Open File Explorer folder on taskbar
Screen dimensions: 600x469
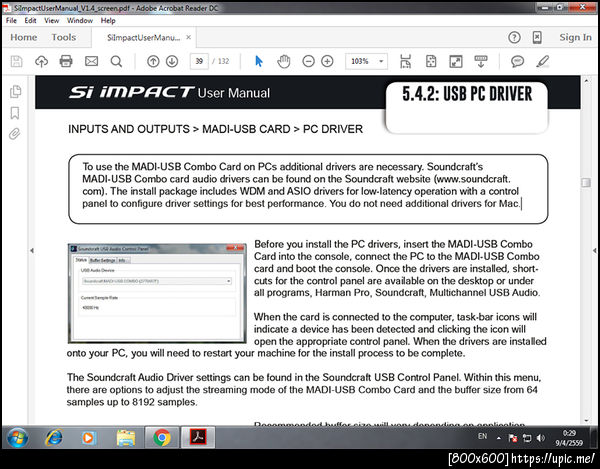(x=126, y=437)
